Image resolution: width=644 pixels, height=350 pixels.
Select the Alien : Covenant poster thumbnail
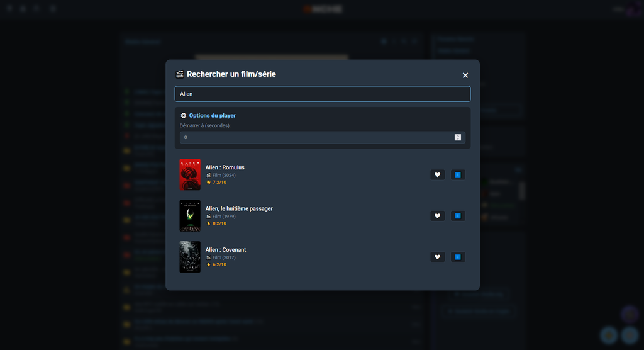[190, 257]
